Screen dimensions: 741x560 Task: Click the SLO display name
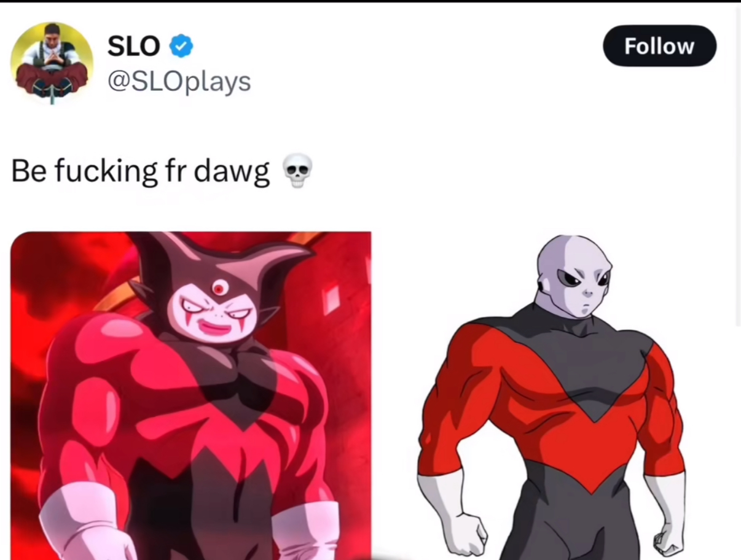point(134,46)
